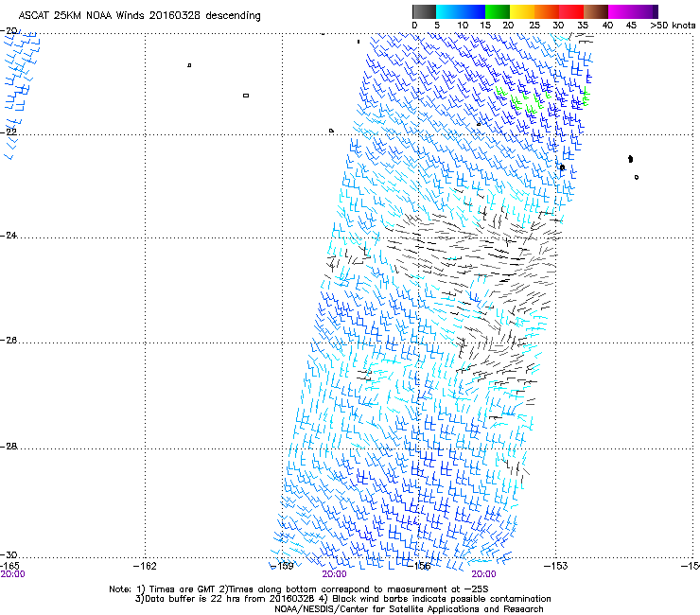The height and width of the screenshot is (615, 700).
Task: Select the orange 25-30 knots color segment
Action: 547,11
